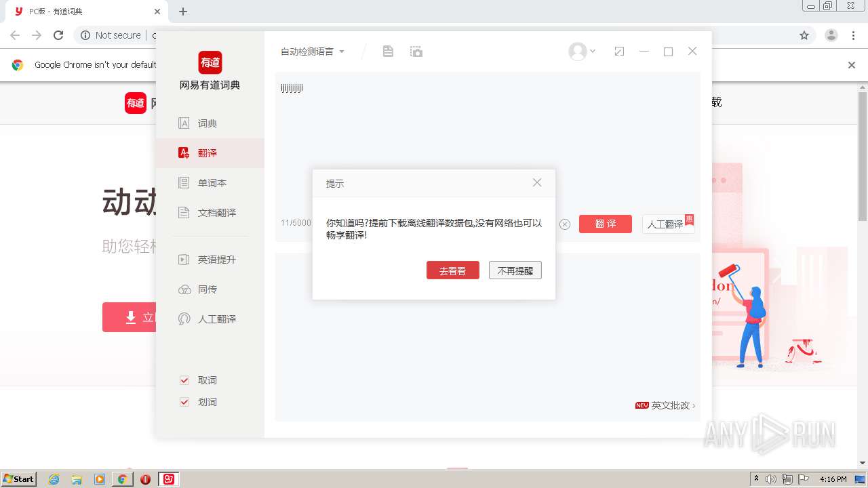Click the mini-window mode icon

pos(619,52)
